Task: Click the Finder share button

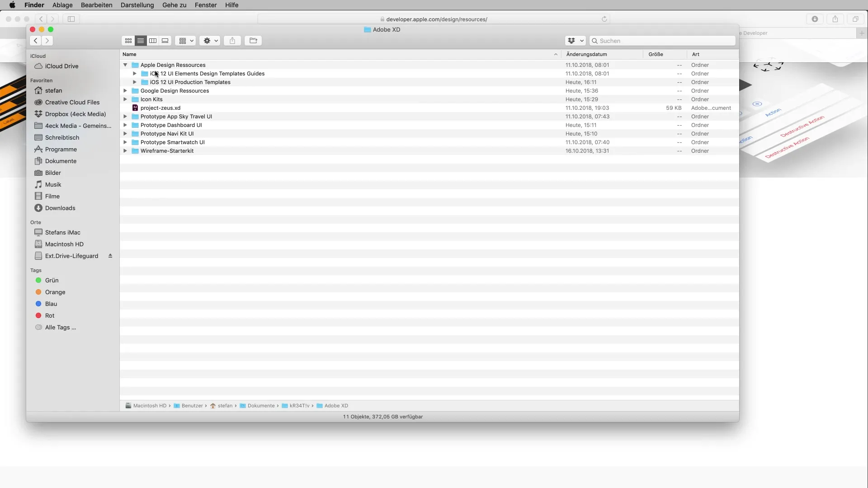Action: click(x=232, y=41)
